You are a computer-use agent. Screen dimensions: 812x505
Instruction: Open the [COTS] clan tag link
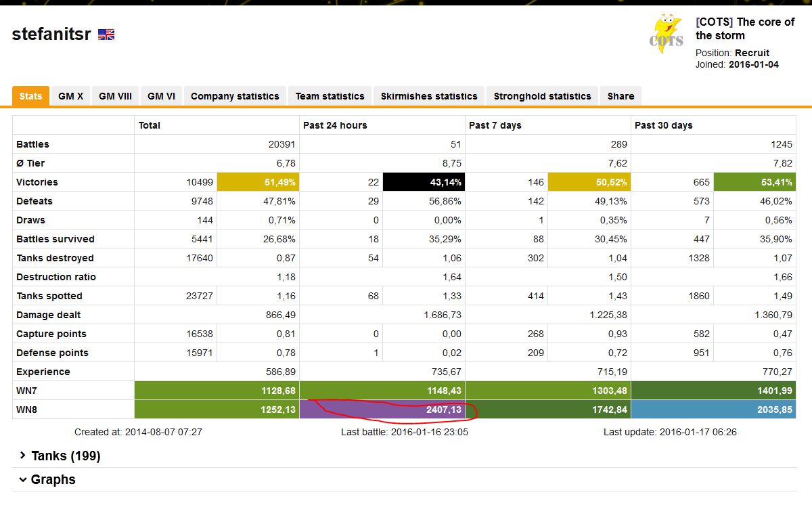(715, 22)
